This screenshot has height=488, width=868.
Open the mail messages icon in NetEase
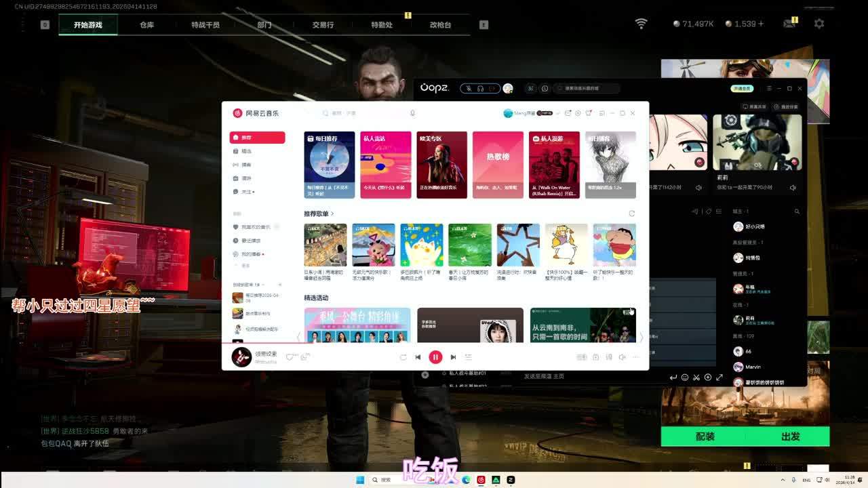(x=568, y=113)
